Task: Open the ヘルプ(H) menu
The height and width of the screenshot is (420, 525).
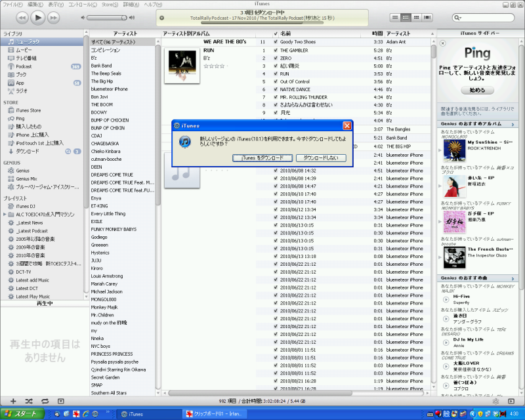Action: (x=153, y=5)
